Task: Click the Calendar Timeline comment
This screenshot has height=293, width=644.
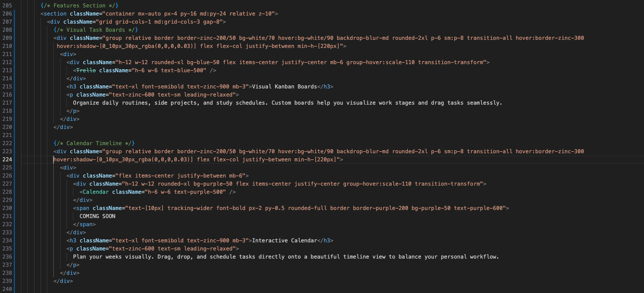Action: point(94,143)
